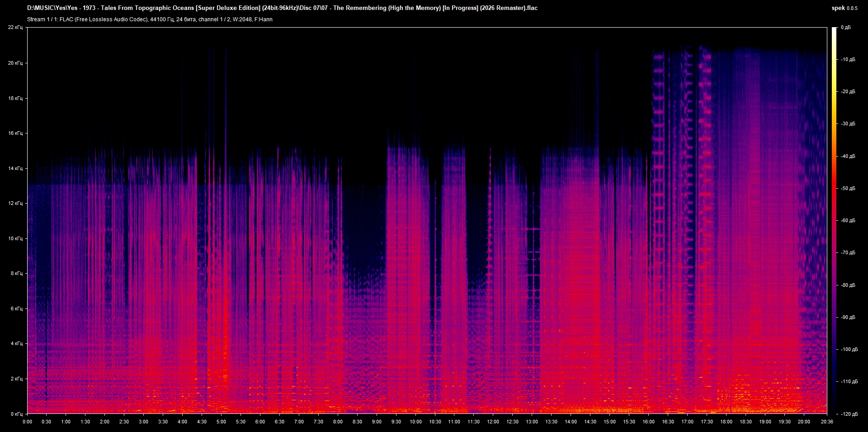Click the 6:30 time axis label

click(279, 422)
